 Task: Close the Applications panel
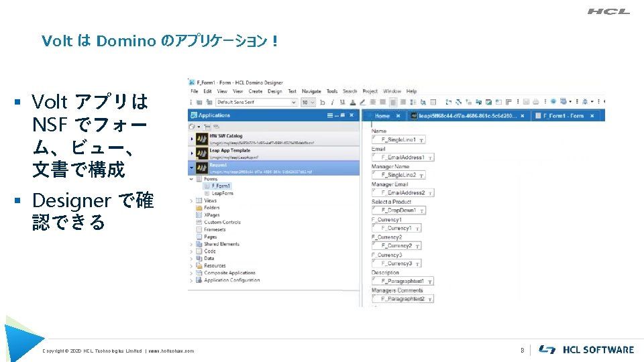352,115
